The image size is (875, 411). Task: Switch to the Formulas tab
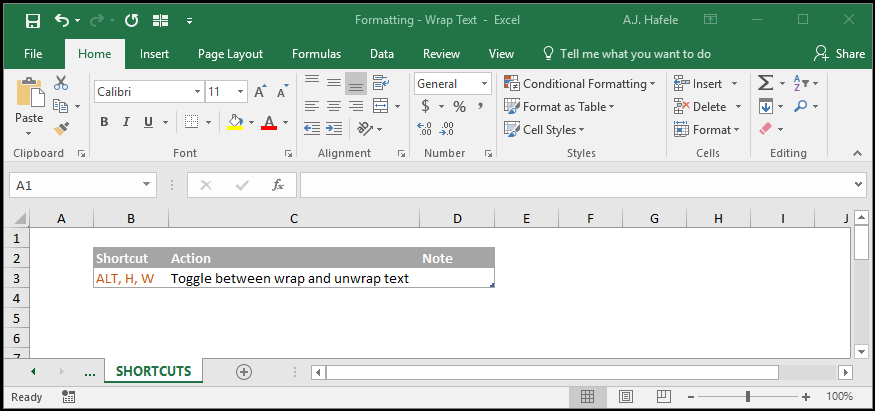pos(316,54)
